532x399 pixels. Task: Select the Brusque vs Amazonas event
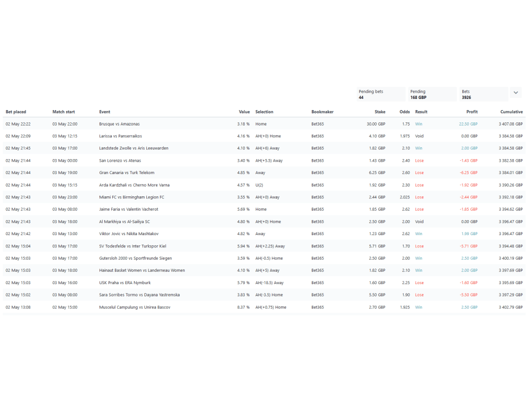click(119, 124)
